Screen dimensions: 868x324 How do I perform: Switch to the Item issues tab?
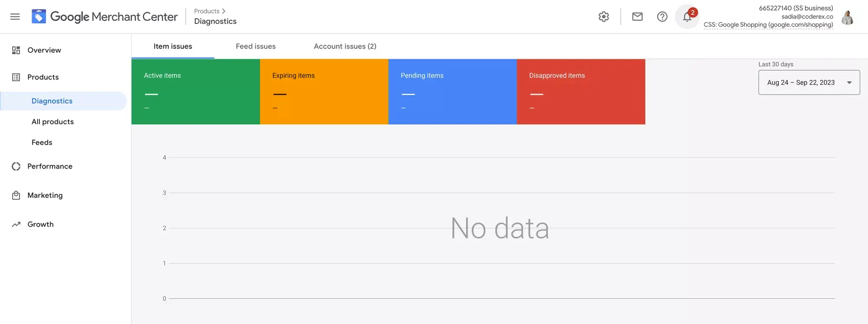(173, 46)
